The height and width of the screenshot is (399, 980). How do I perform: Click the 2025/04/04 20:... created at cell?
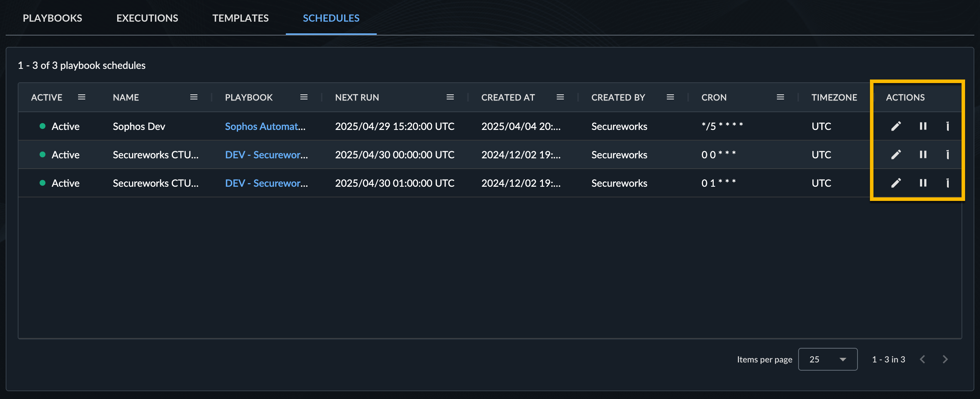tap(521, 126)
